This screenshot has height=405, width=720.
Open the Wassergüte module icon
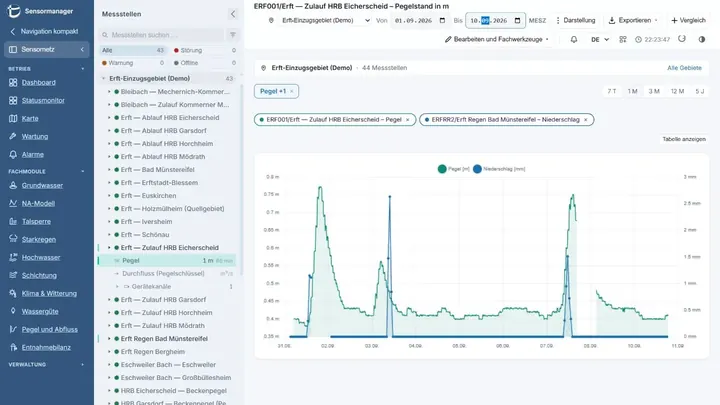point(13,311)
